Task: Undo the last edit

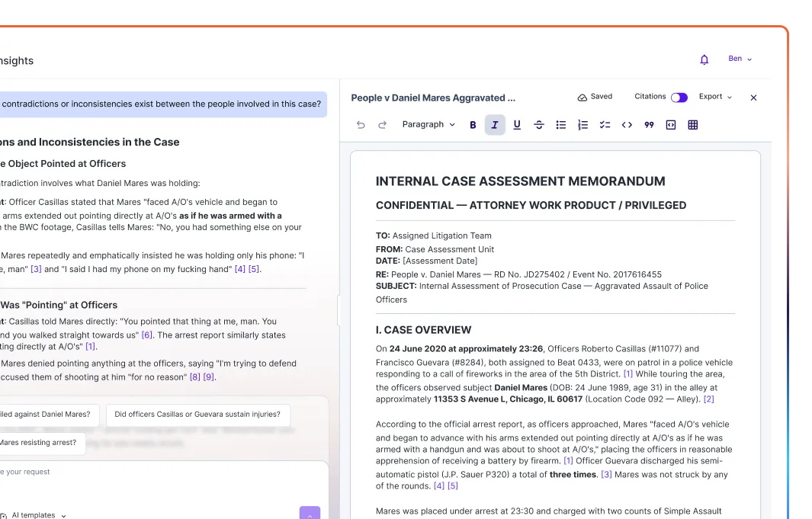Action: click(361, 125)
